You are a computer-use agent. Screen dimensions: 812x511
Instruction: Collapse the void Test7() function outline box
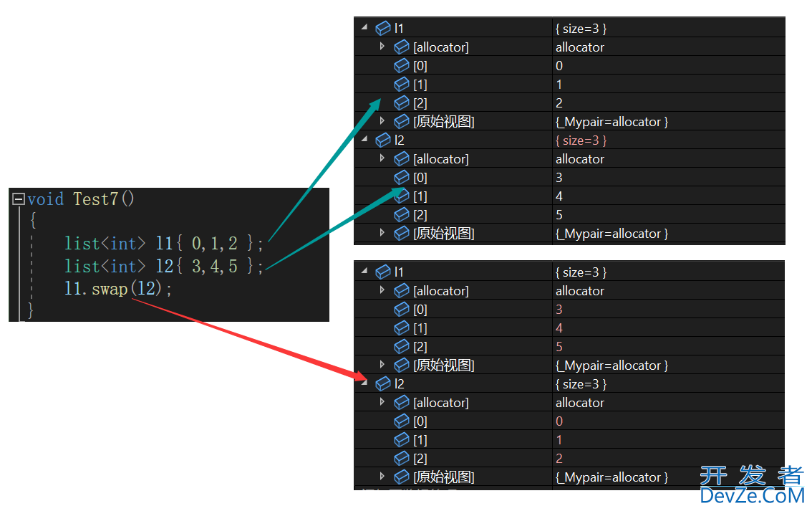[19, 199]
